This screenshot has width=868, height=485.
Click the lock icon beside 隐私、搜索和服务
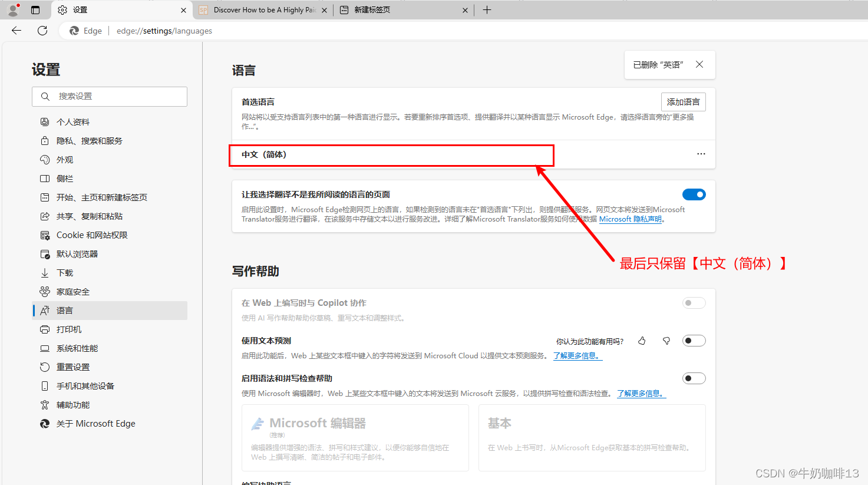click(x=45, y=141)
